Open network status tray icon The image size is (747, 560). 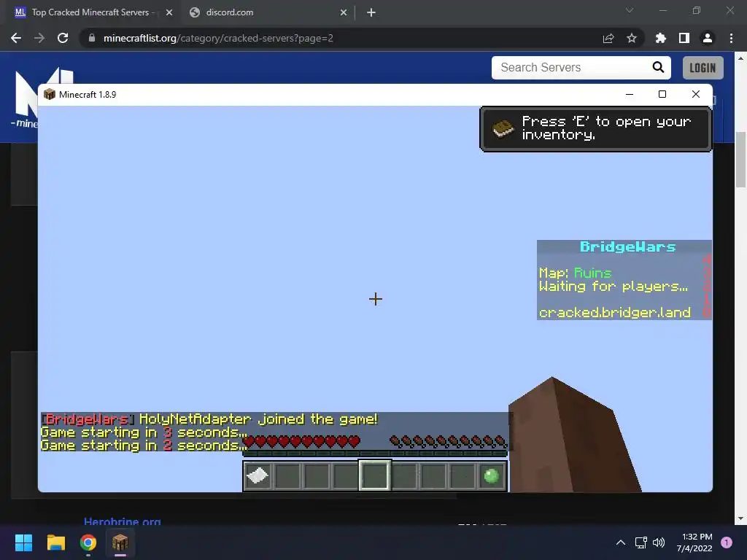(x=640, y=542)
